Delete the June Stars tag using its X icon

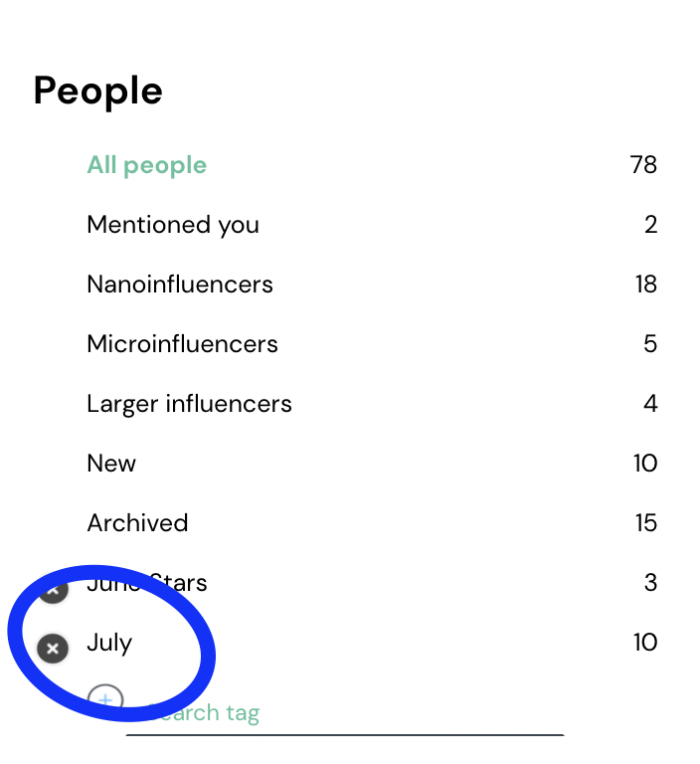[53, 589]
